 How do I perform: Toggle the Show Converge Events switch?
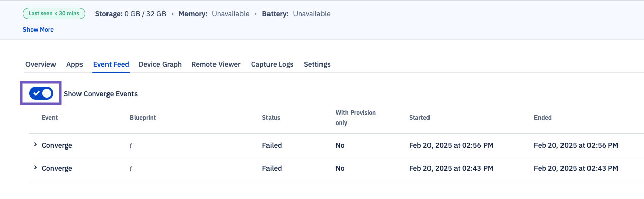click(41, 93)
